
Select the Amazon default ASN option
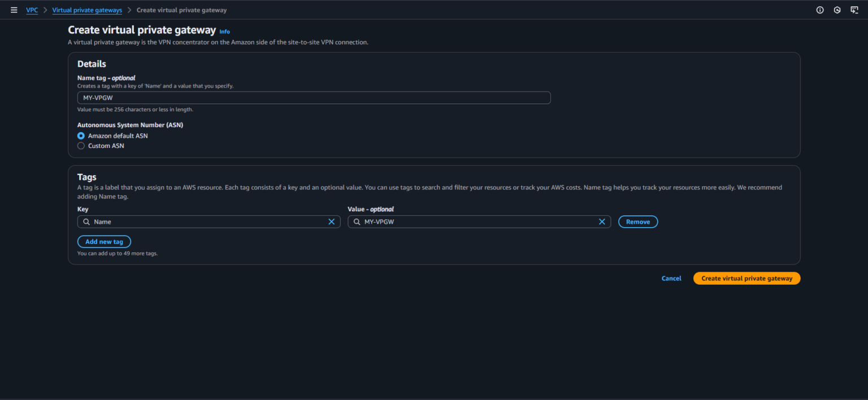[81, 136]
